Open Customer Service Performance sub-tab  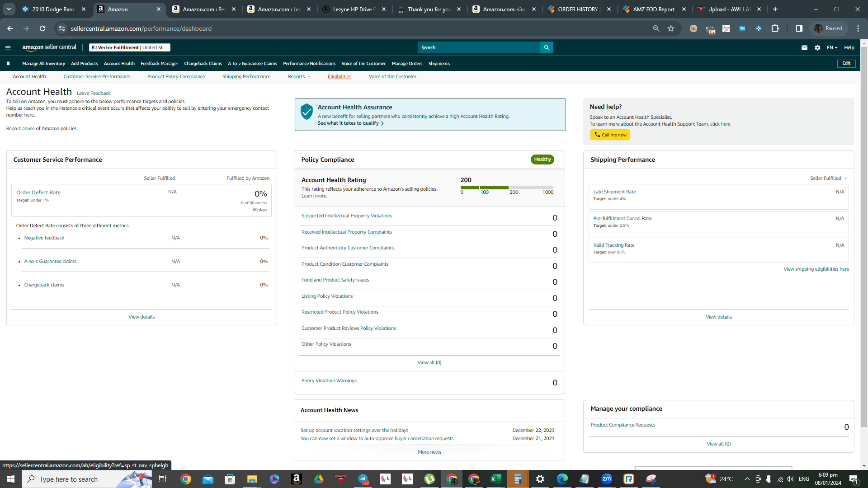point(97,77)
